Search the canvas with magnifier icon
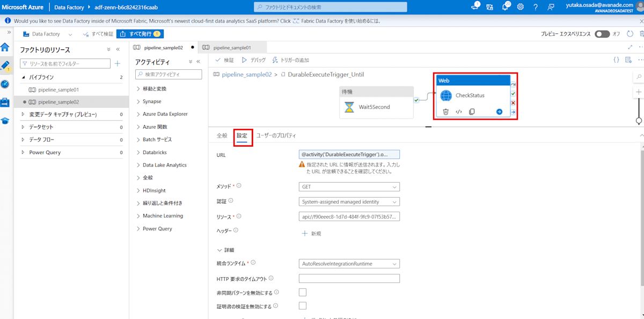The width and height of the screenshot is (644, 319). 639,77
